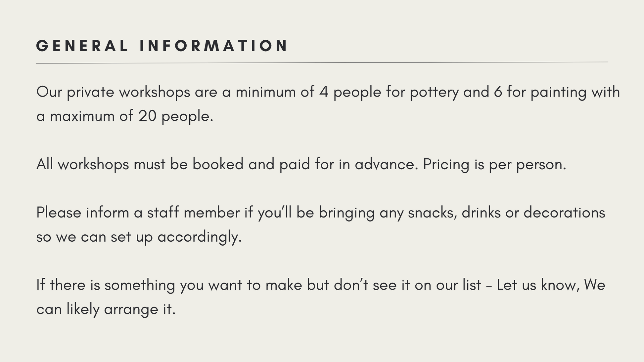Click 'so we can set up accordingly.' line
This screenshot has width=644, height=362.
pos(139,237)
